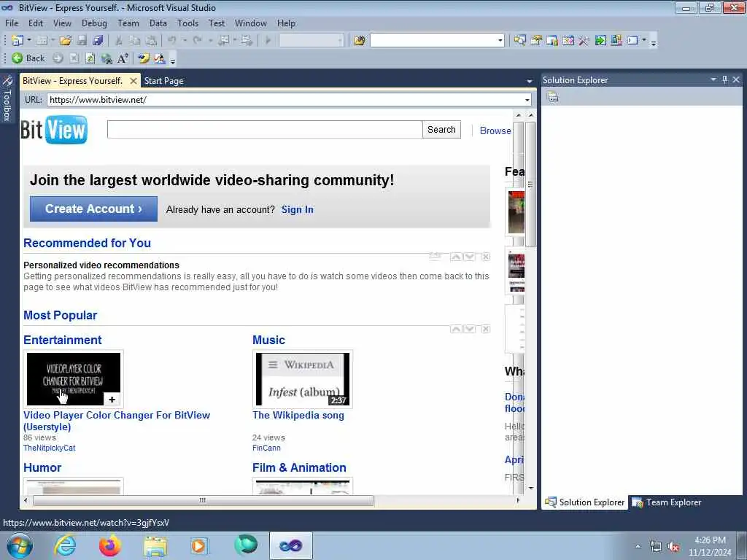Open the Toolbox side panel

pyautogui.click(x=7, y=99)
